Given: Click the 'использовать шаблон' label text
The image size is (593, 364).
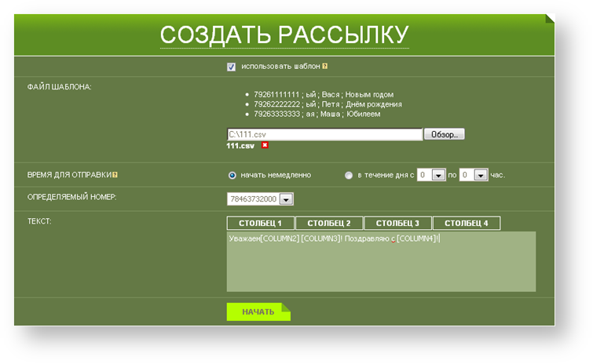Looking at the screenshot, I should pyautogui.click(x=280, y=67).
